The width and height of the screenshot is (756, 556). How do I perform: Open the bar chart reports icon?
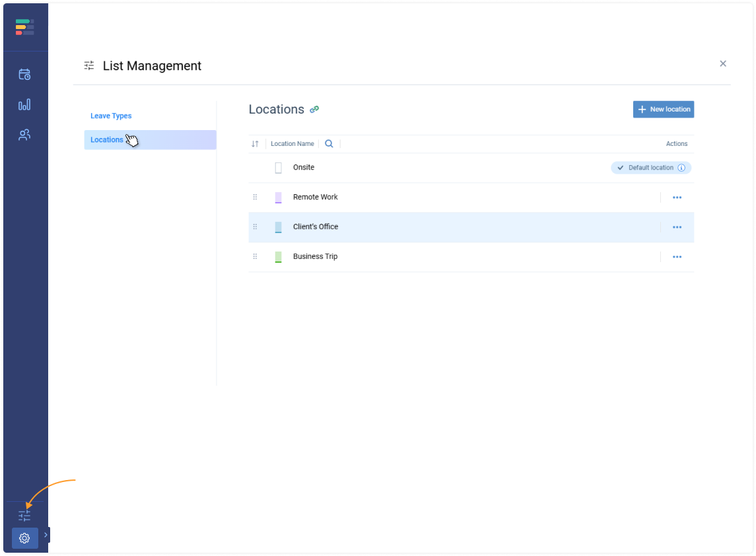(24, 105)
